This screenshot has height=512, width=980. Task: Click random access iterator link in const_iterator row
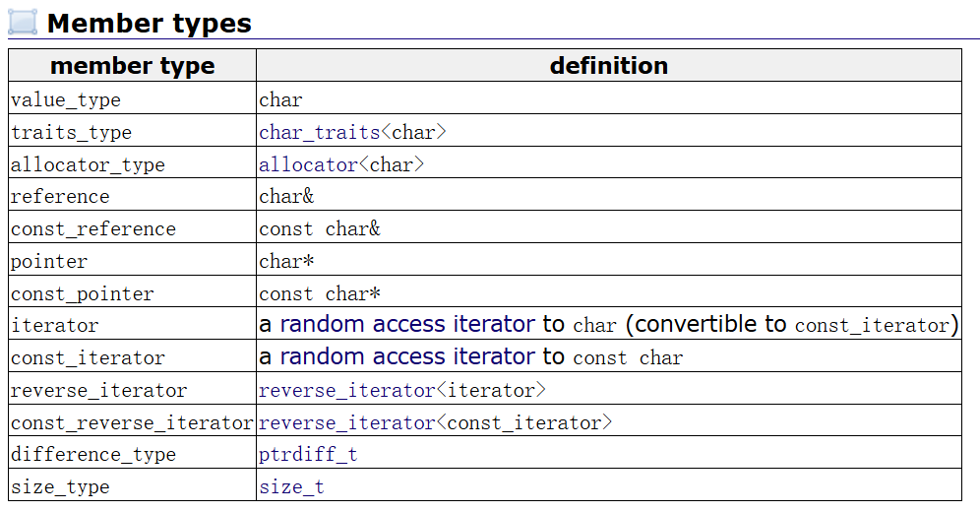tap(407, 356)
